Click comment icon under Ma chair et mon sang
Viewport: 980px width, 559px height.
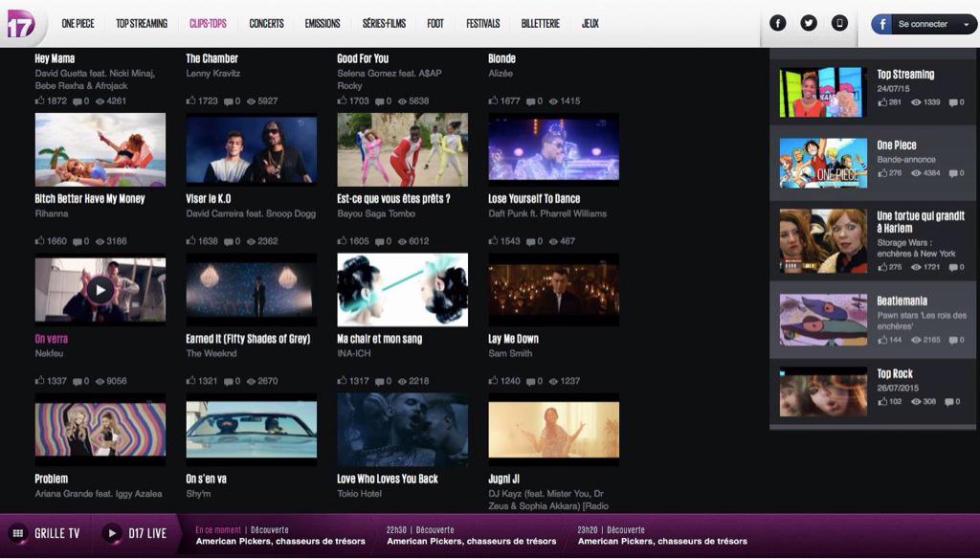coord(379,381)
